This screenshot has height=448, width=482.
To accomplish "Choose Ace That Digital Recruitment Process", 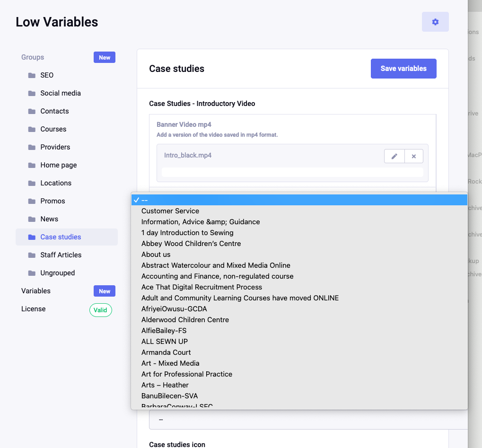I will pos(299,287).
